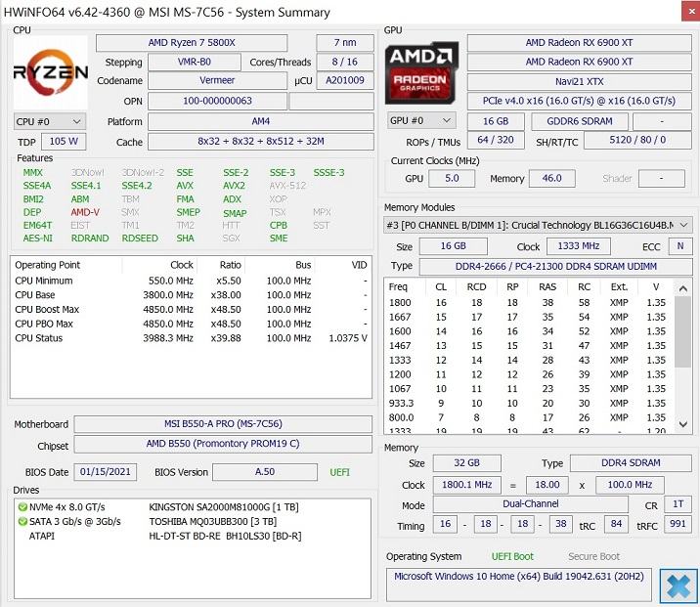The width and height of the screenshot is (700, 607).
Task: Click the GDDR6 SDRAM memory type field
Action: click(x=580, y=121)
